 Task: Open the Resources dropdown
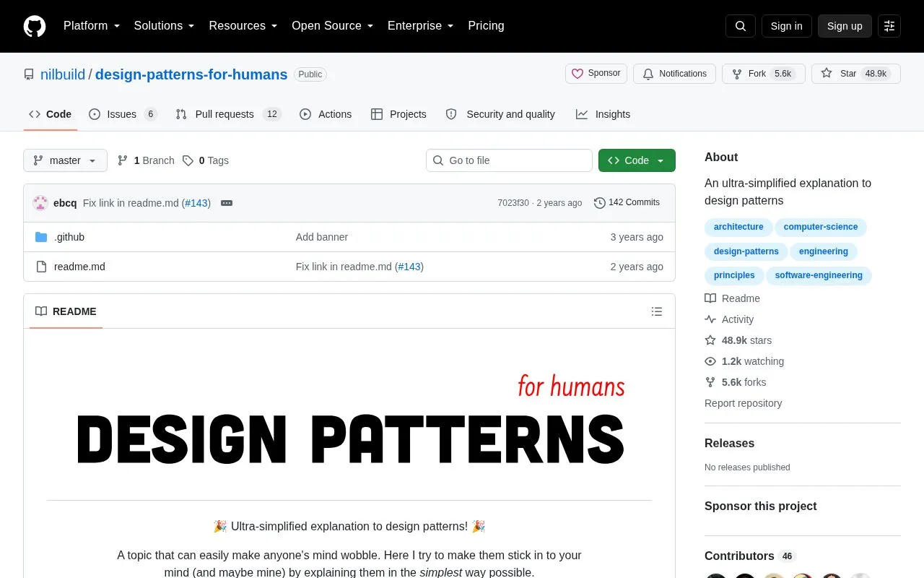(243, 26)
